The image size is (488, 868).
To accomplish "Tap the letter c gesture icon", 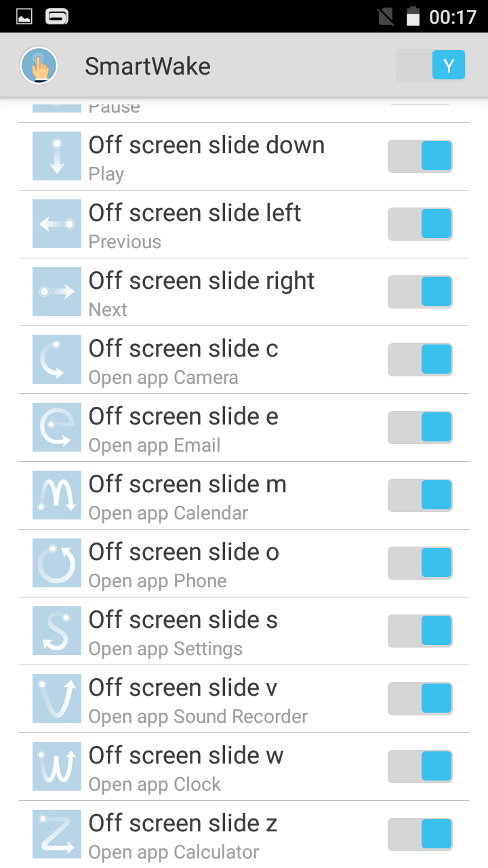I will (57, 359).
